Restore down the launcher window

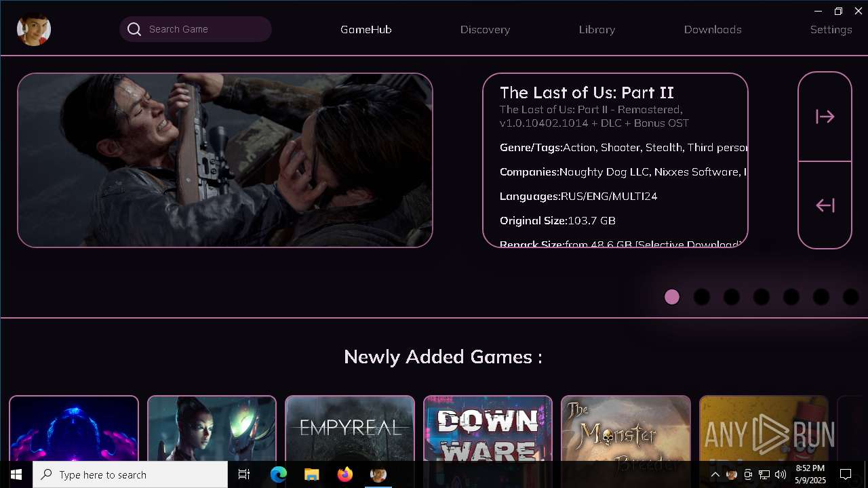839,11
